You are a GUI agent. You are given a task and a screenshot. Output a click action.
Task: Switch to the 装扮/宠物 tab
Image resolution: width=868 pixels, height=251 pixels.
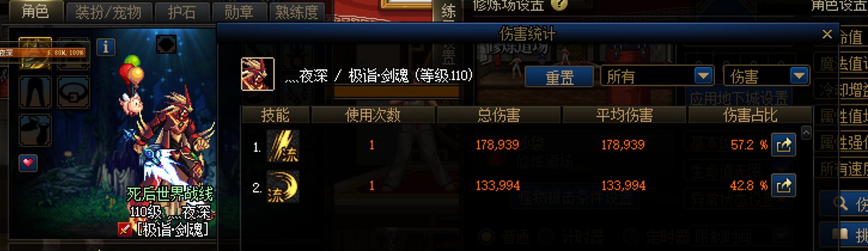tap(108, 12)
